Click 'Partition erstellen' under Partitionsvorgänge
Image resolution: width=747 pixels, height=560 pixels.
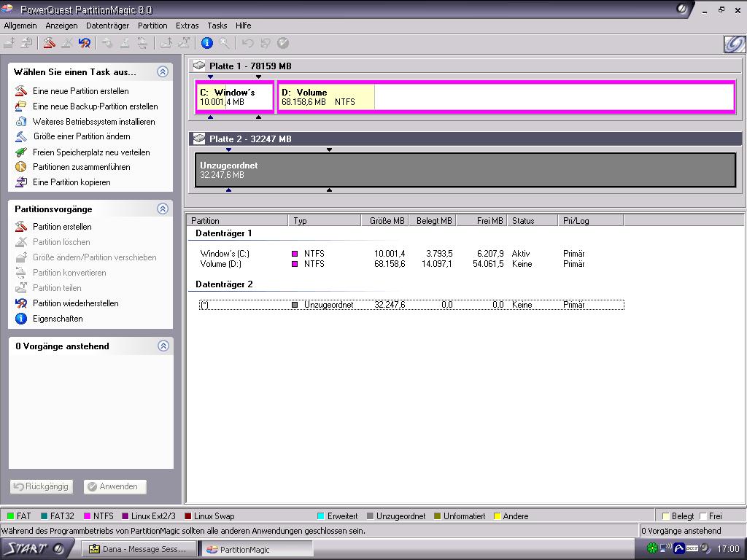click(x=62, y=227)
